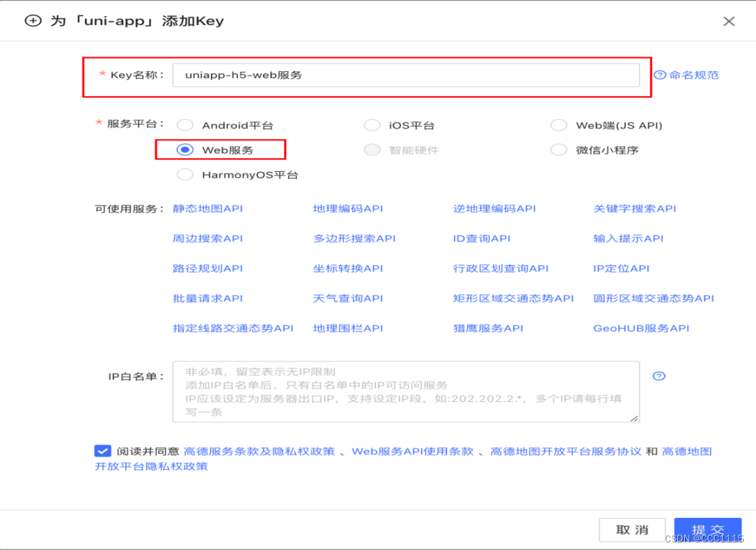Select the Web服务 radio button

click(185, 150)
